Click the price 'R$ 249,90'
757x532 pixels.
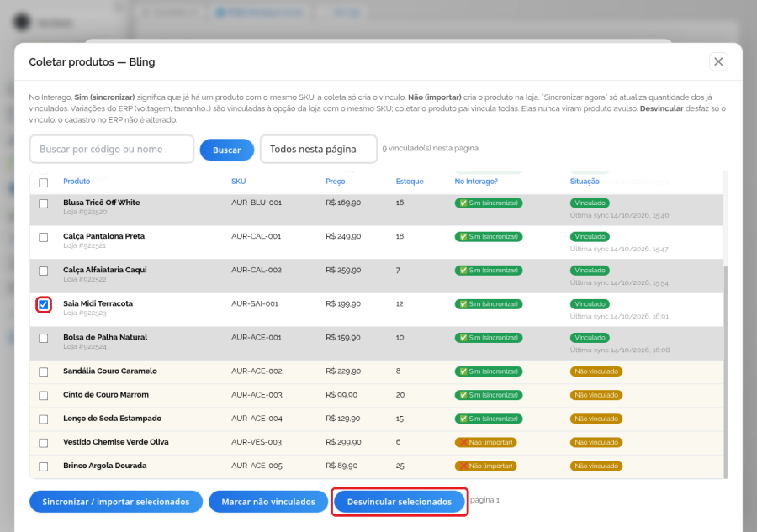click(x=343, y=236)
